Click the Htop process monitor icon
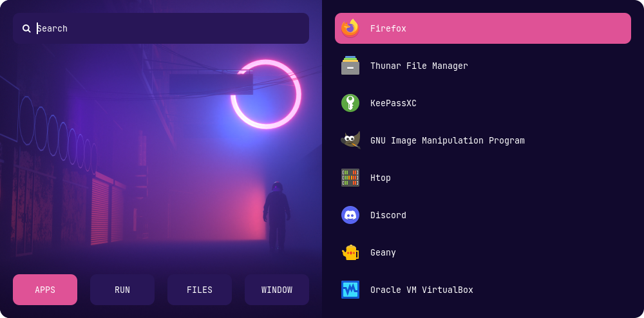Image resolution: width=644 pixels, height=318 pixels. pyautogui.click(x=350, y=178)
